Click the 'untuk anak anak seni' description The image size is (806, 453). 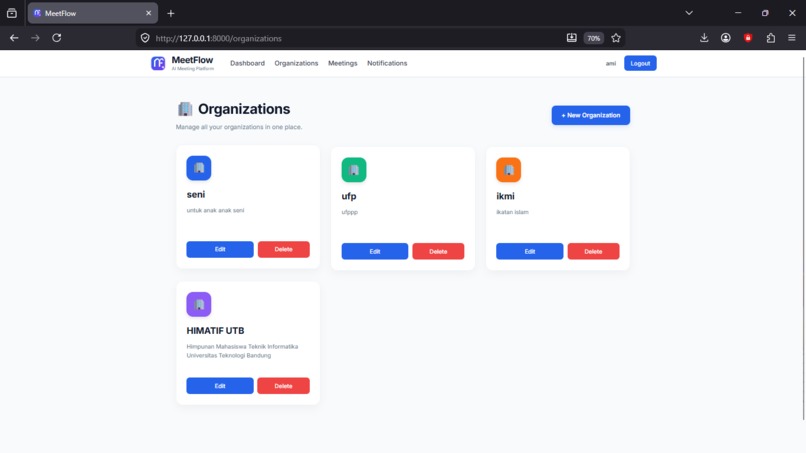[x=215, y=210]
